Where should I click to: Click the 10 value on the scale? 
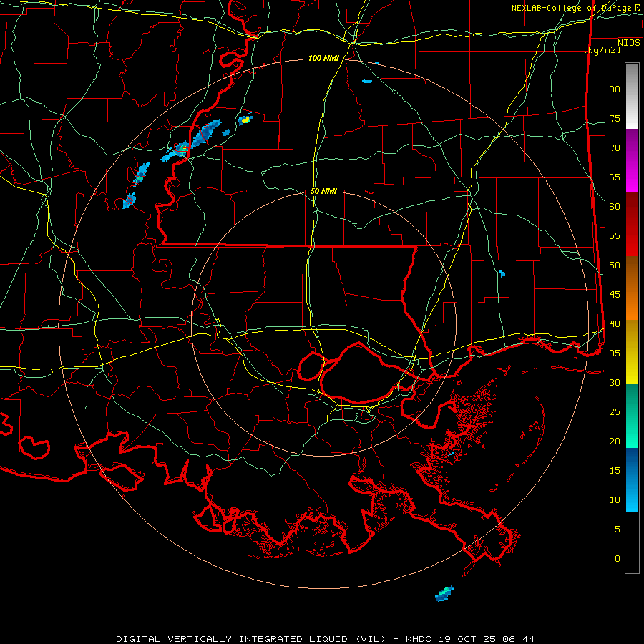pyautogui.click(x=615, y=500)
